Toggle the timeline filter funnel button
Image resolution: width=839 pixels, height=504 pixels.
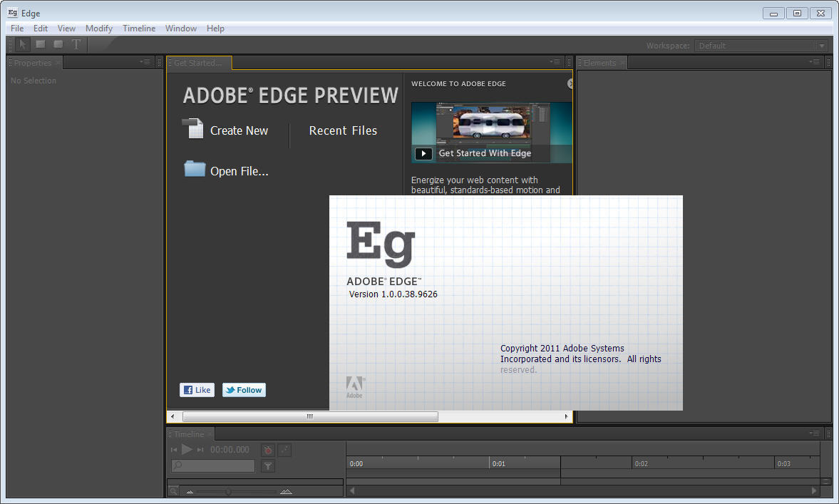[268, 466]
